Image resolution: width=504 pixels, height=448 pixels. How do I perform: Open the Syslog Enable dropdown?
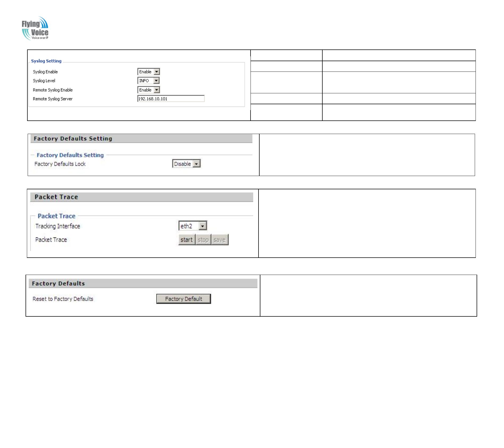tap(149, 72)
